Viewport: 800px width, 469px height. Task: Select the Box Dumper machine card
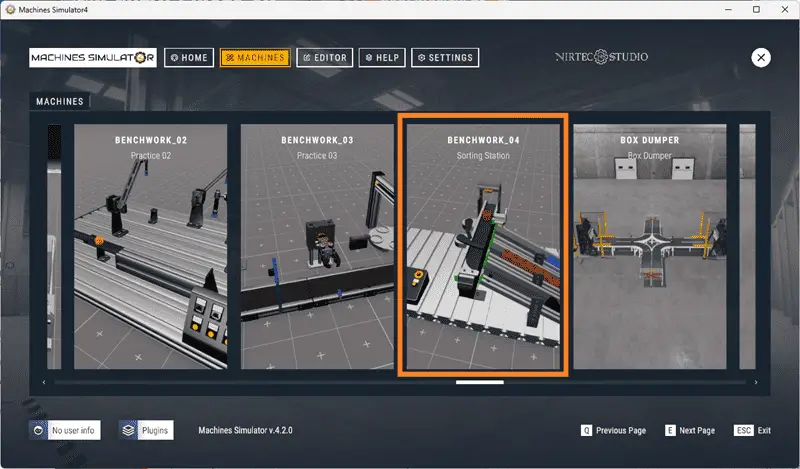point(649,246)
